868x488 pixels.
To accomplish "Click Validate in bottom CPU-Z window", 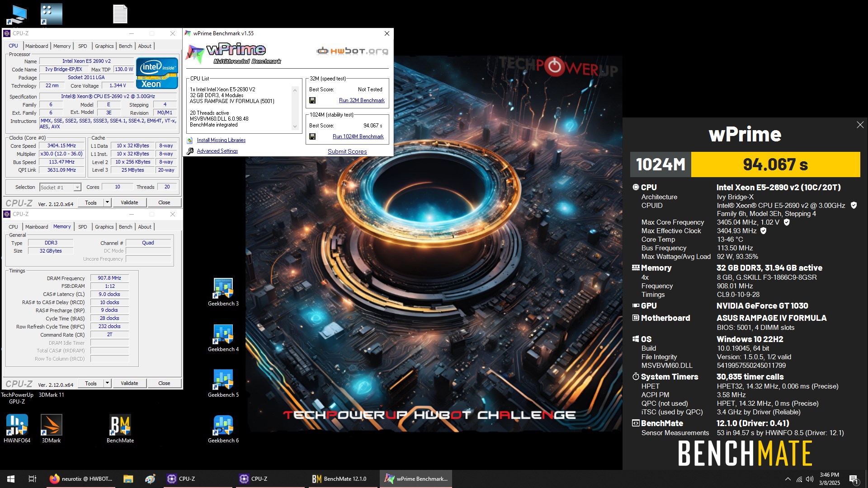I will pos(129,383).
